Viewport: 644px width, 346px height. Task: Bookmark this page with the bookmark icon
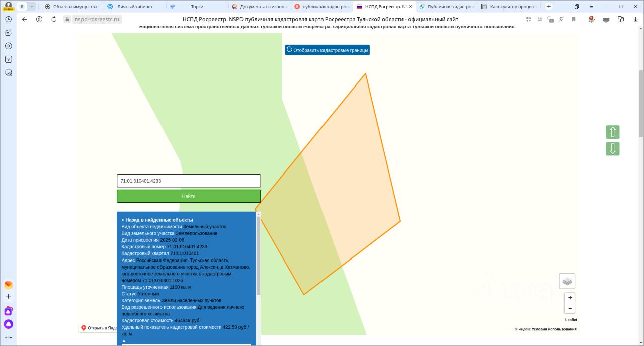(x=573, y=19)
